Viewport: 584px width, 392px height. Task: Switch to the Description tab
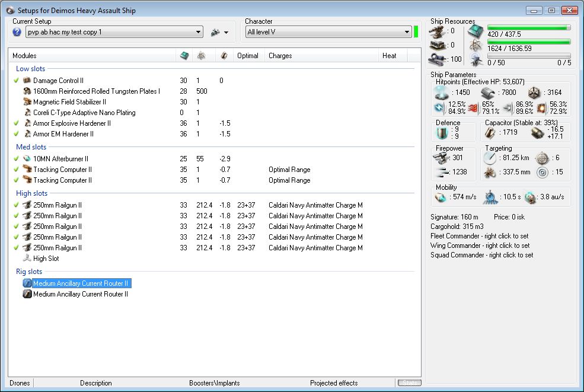pyautogui.click(x=95, y=383)
